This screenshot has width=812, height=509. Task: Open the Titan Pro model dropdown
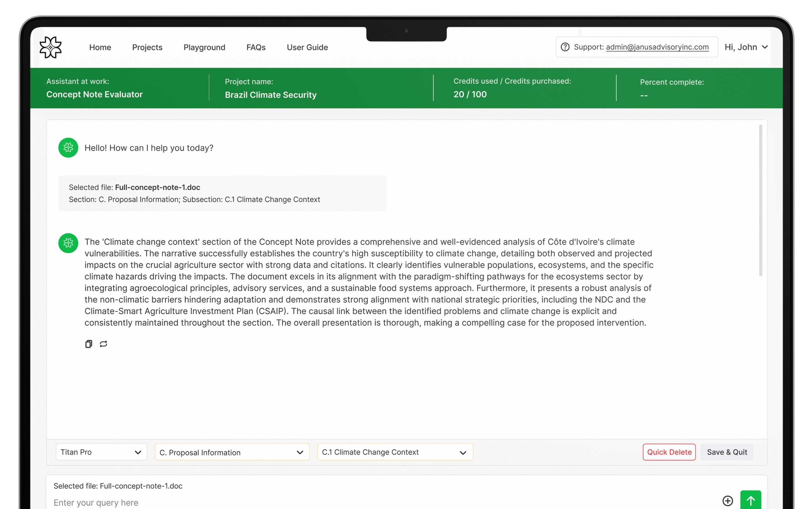pos(101,452)
